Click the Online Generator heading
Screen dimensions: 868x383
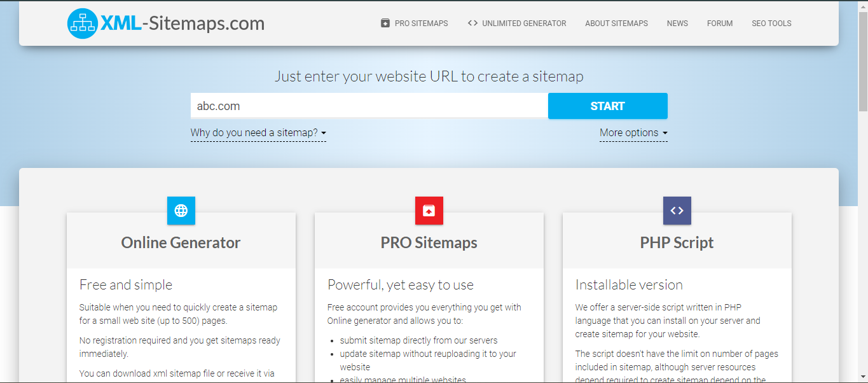click(181, 242)
